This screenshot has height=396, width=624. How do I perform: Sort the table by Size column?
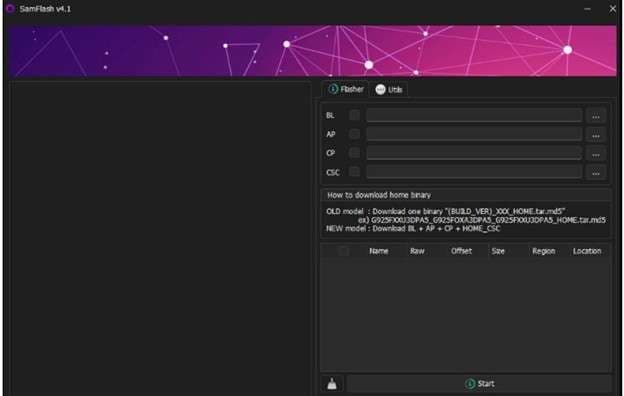[x=498, y=251]
